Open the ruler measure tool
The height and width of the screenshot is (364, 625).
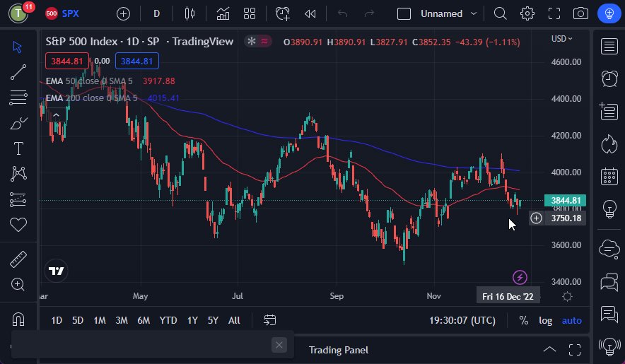(18, 259)
